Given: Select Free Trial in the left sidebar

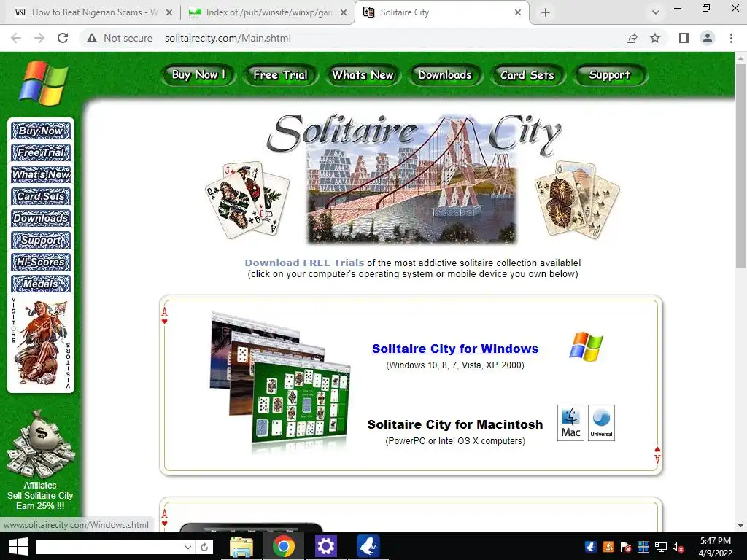Looking at the screenshot, I should 41,152.
